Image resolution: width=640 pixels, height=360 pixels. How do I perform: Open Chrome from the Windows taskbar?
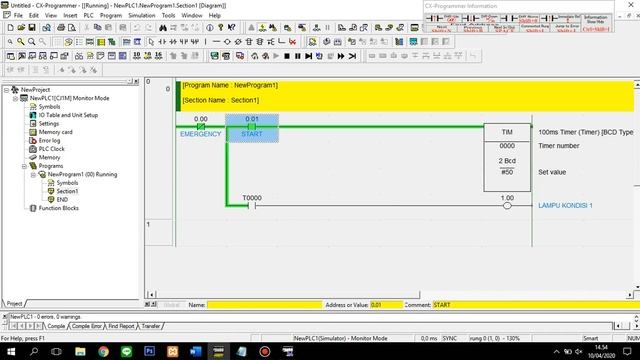point(103,351)
